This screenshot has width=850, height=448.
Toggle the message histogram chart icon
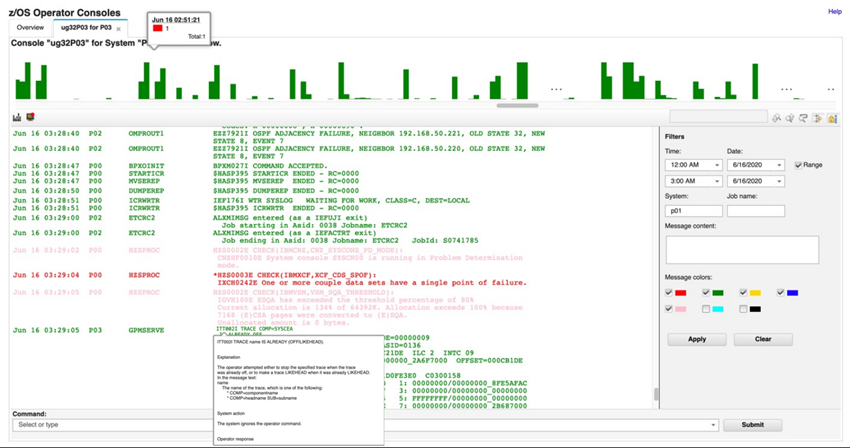17,117
